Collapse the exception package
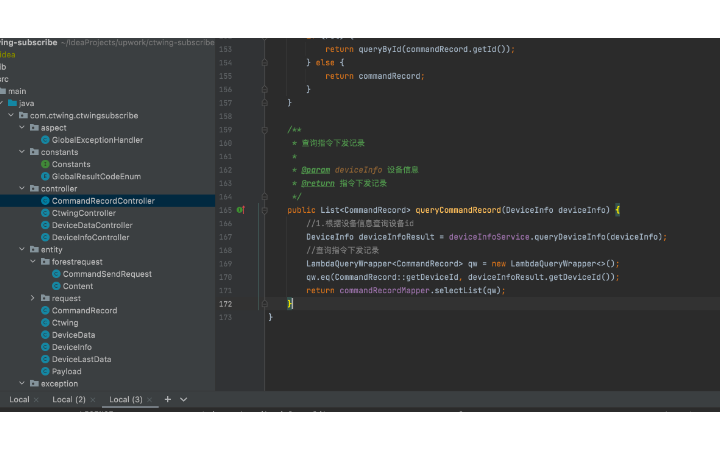 22,383
